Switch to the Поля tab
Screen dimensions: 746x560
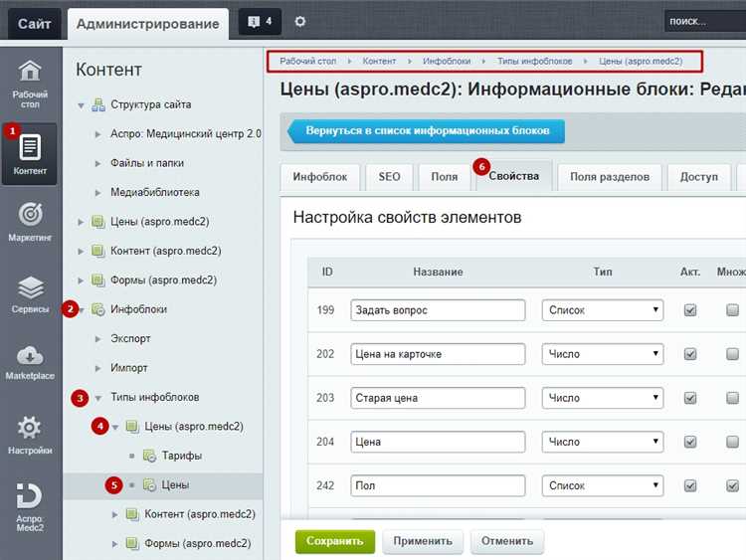[445, 177]
